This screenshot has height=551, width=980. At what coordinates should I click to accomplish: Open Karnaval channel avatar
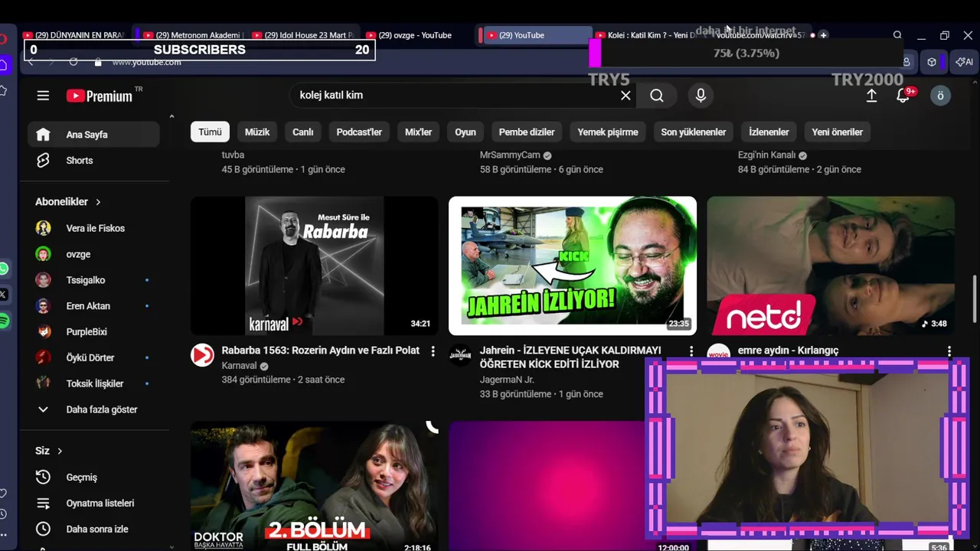point(202,355)
